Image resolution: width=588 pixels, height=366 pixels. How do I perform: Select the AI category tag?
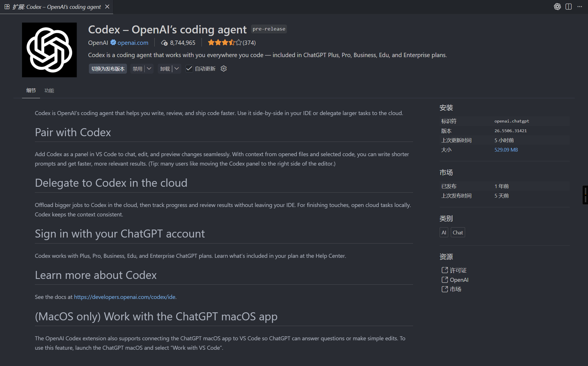click(x=444, y=232)
